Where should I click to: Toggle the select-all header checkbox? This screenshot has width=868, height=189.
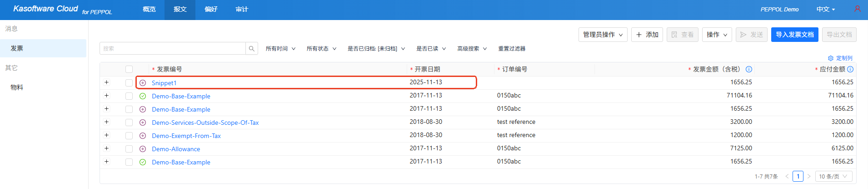click(129, 69)
